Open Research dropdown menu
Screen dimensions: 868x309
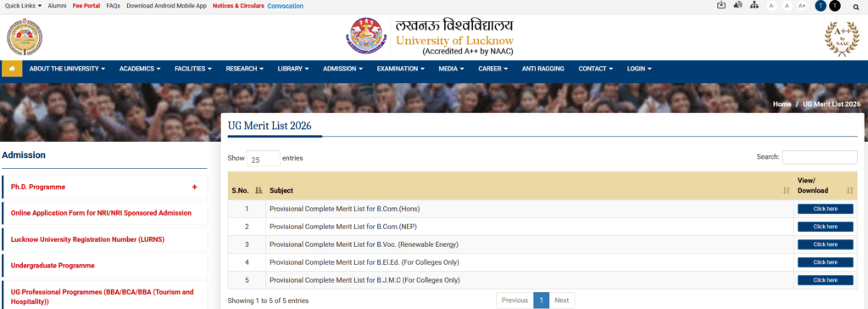pos(244,69)
